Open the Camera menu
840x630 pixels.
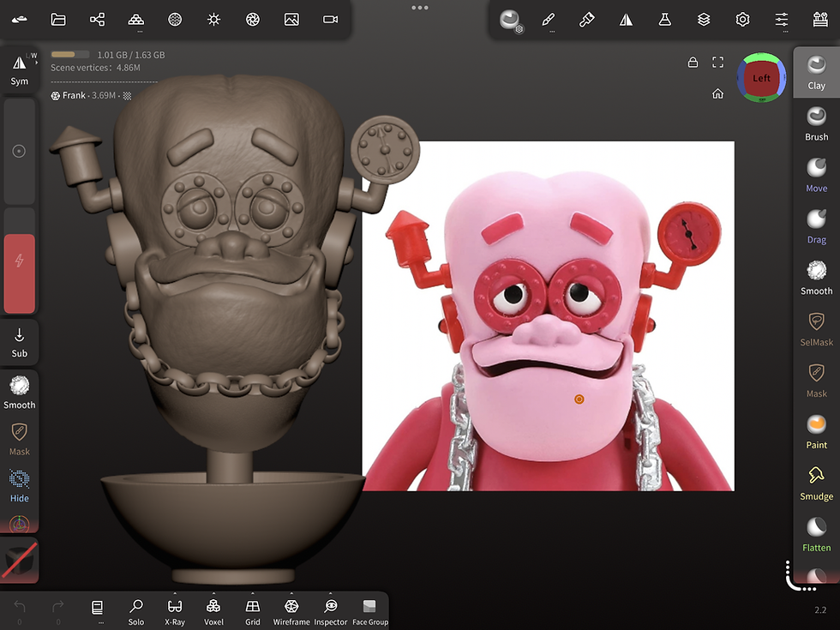click(330, 20)
